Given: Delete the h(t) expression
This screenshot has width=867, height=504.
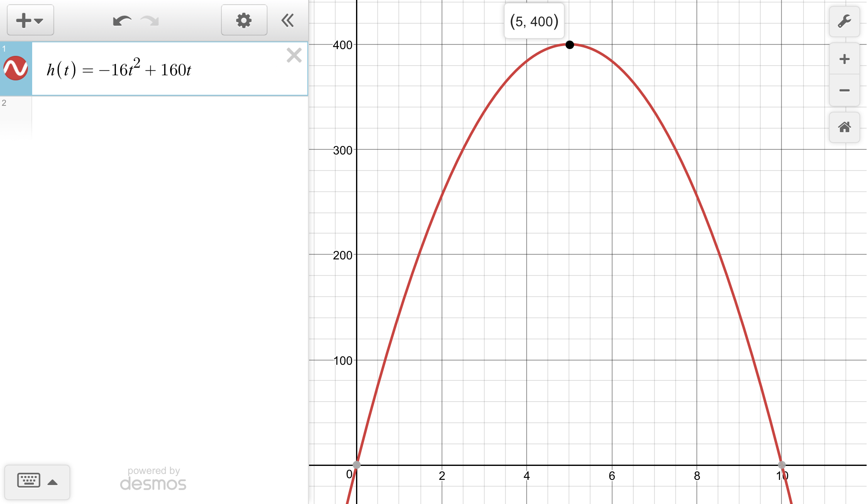Looking at the screenshot, I should (x=294, y=55).
